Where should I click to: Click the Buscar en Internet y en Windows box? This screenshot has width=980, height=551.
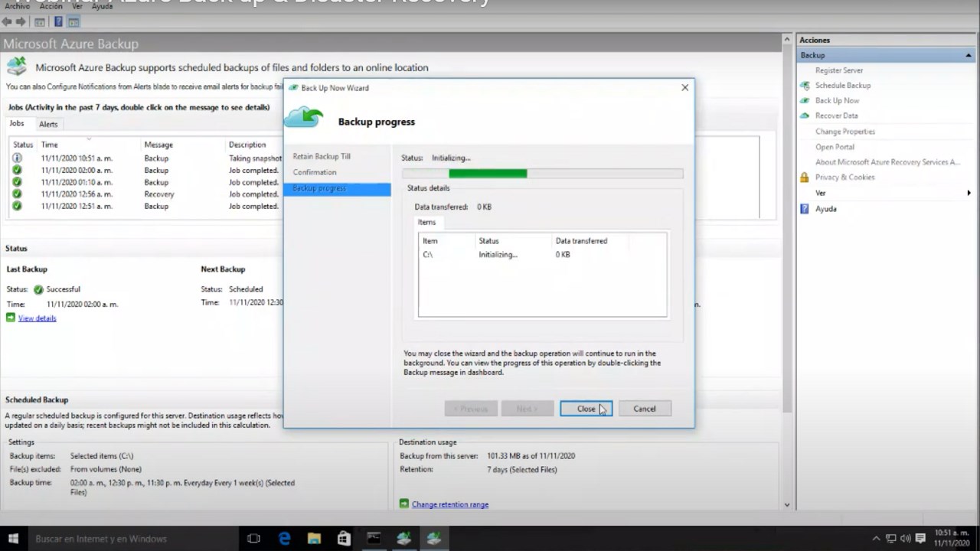click(x=133, y=539)
